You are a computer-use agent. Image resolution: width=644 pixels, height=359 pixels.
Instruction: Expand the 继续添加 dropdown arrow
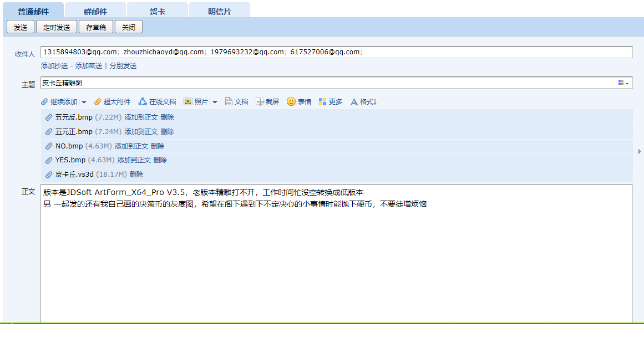84,102
